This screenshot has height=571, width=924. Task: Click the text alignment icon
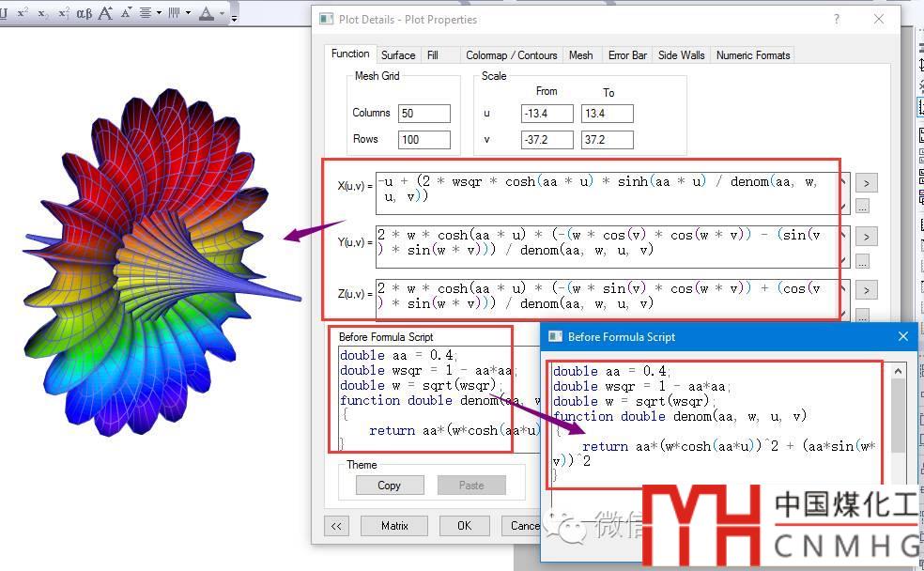(146, 13)
